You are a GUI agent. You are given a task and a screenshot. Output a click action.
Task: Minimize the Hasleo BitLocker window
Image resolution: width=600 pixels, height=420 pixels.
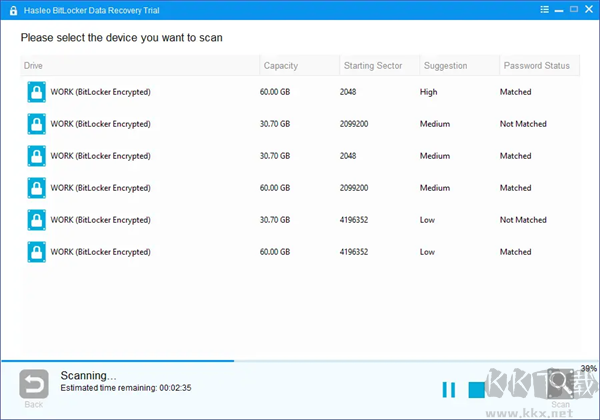(559, 10)
